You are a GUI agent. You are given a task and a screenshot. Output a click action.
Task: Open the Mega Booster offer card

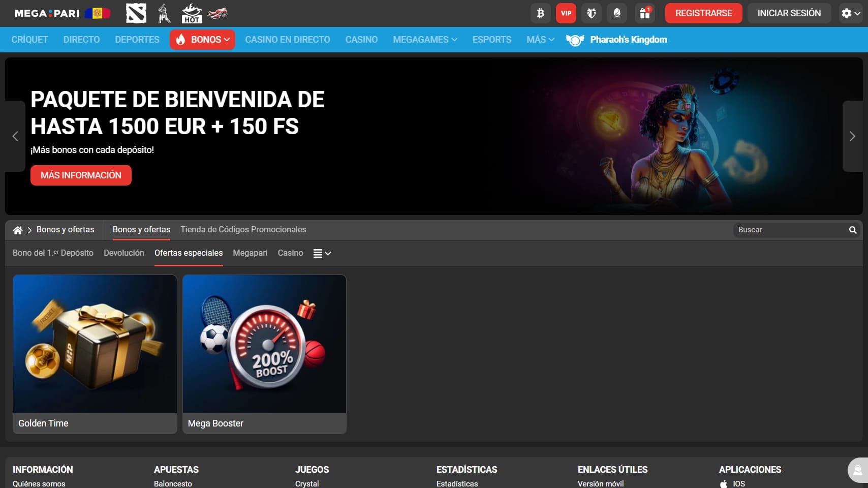coord(264,354)
